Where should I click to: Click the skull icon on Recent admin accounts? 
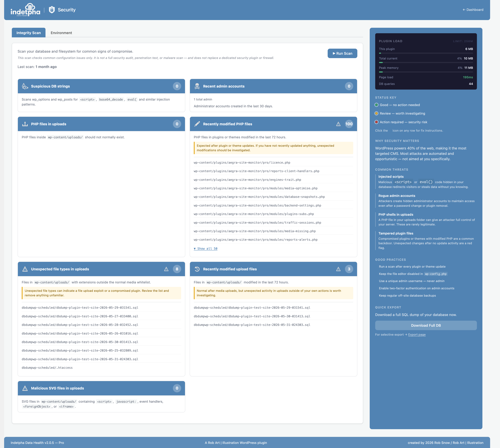(197, 86)
